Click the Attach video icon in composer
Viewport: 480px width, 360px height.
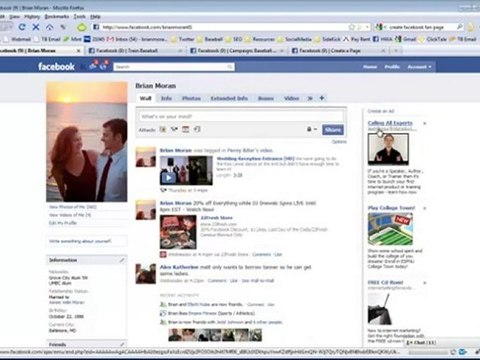174,129
